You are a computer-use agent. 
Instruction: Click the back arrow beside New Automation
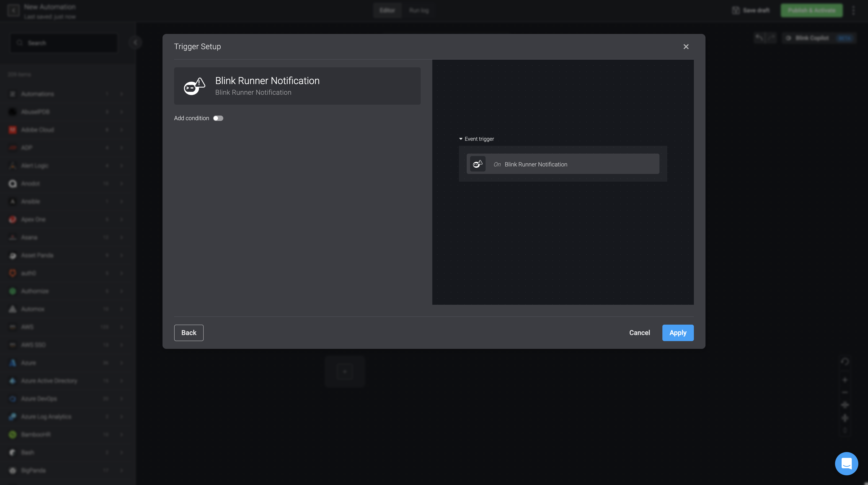pyautogui.click(x=14, y=11)
